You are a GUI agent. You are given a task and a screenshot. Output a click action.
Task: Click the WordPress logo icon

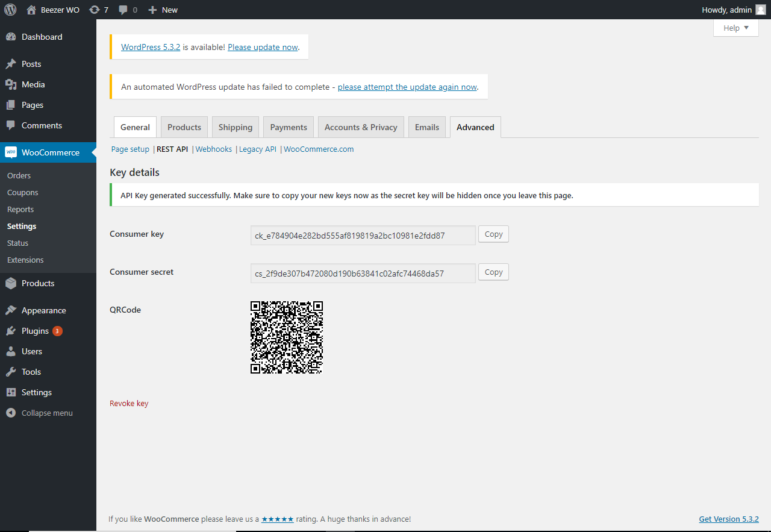coord(10,10)
